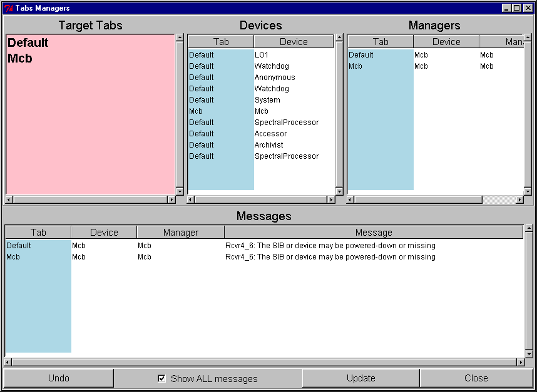Select the Archivist device entry

[268, 145]
